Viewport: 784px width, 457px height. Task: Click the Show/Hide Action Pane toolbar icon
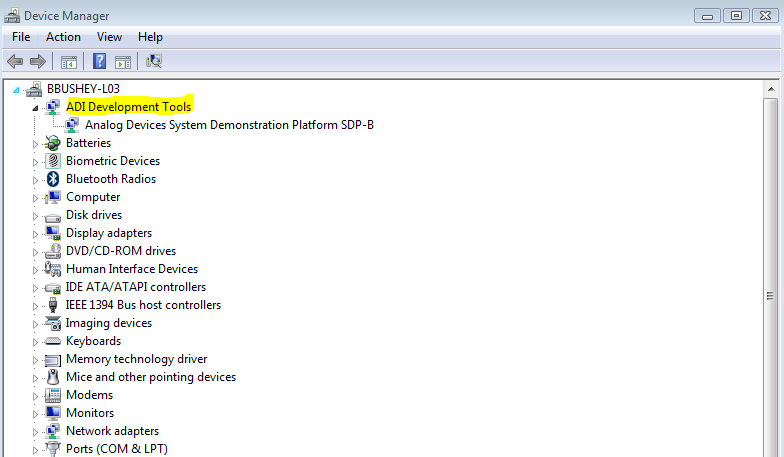click(123, 62)
